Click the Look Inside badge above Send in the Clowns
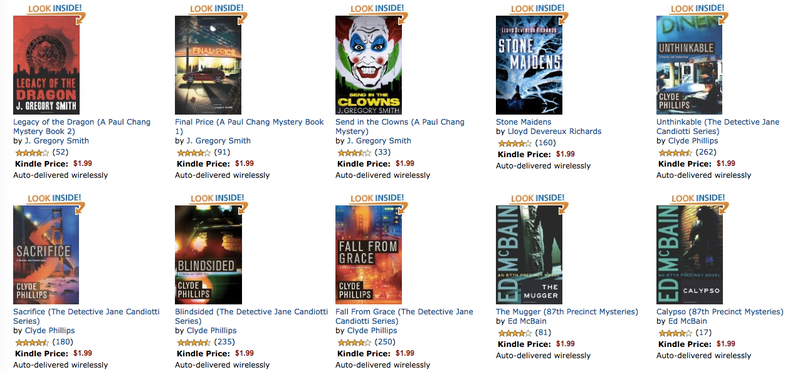The width and height of the screenshot is (800, 372). [x=379, y=11]
